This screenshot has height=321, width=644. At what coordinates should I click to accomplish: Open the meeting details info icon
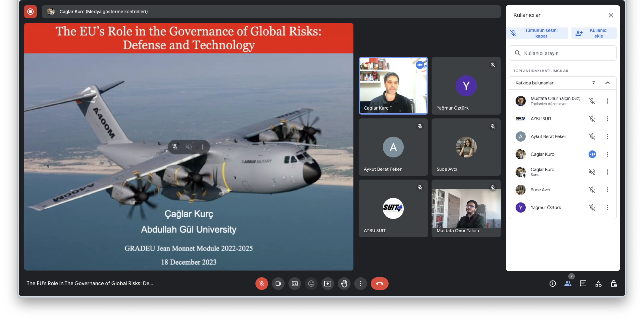(x=553, y=283)
